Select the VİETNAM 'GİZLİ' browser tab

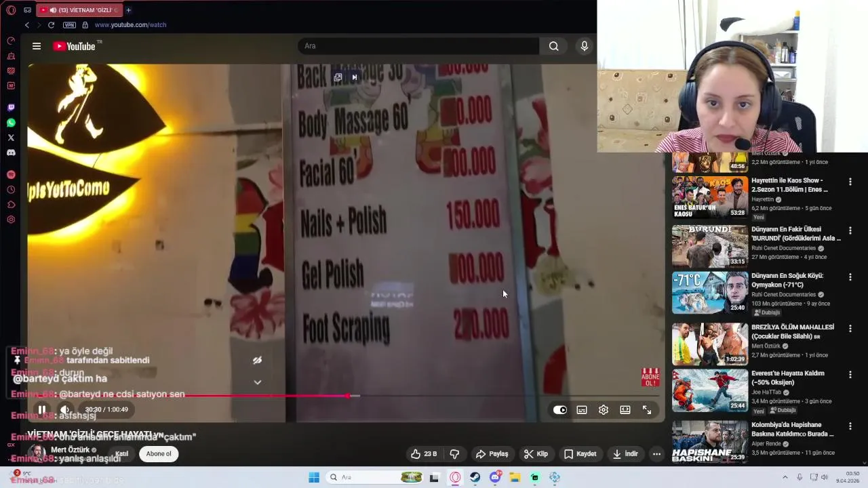[x=79, y=10]
